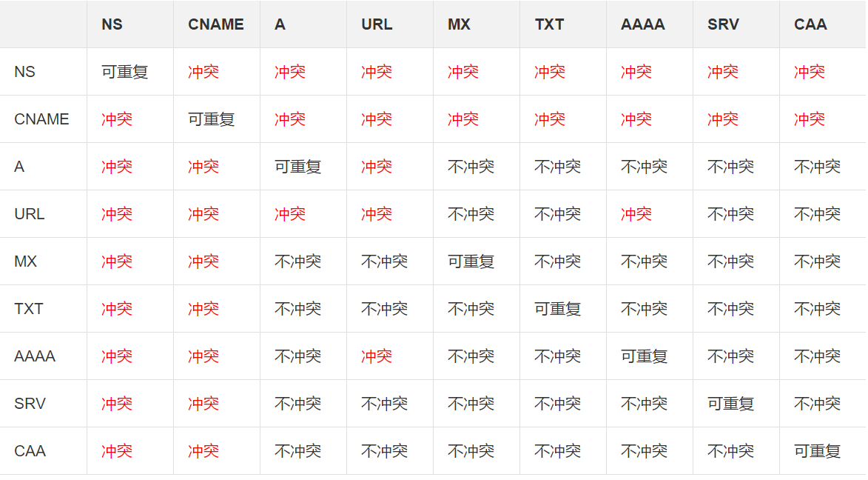Click the CAA column header
The width and height of the screenshot is (868, 480).
point(810,24)
